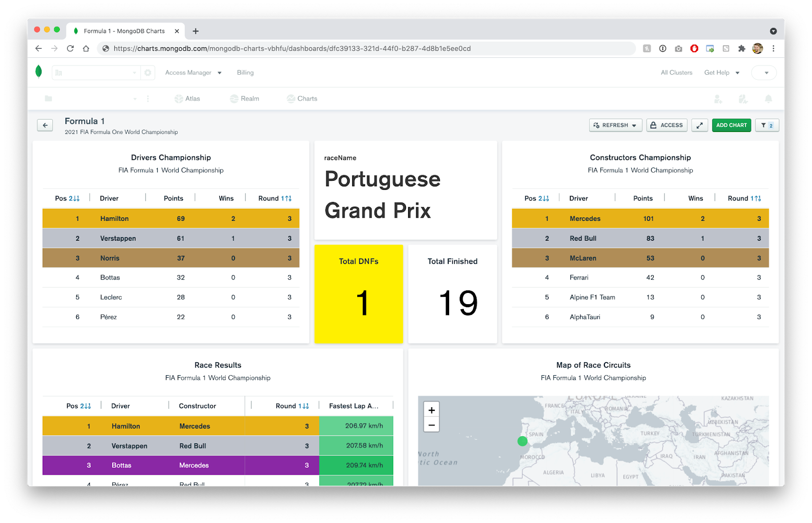This screenshot has height=523, width=812.
Task: Open the dashboard filters funnel button
Action: coord(767,125)
